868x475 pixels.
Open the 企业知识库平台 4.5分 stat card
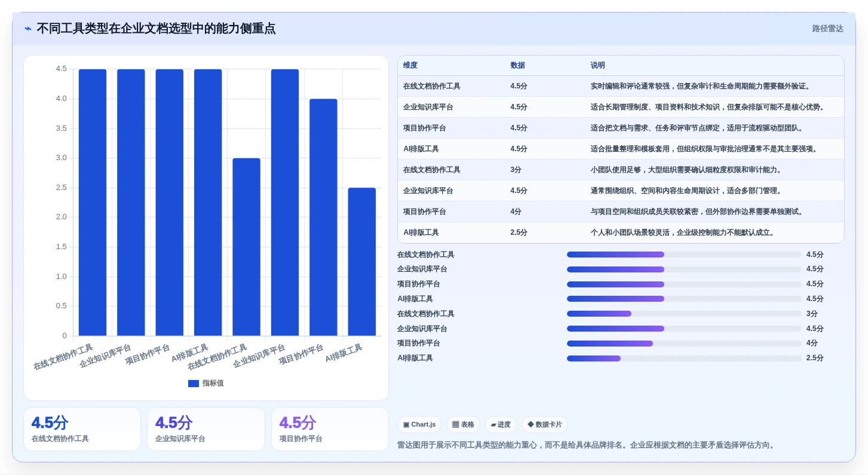206,429
